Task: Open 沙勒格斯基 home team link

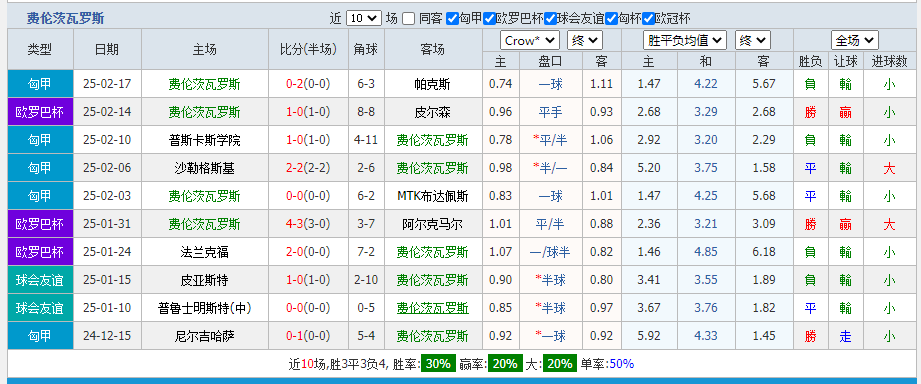Action: click(x=204, y=169)
